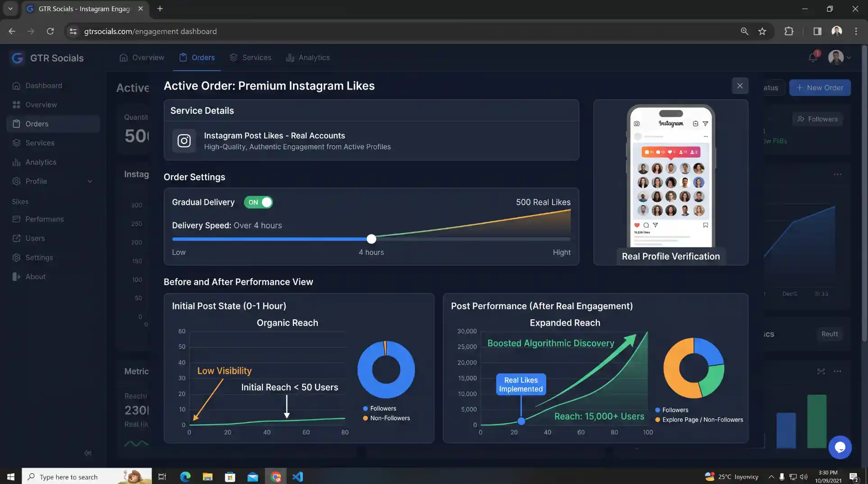Click the Low end of delivery slider
868x484 pixels.
click(178, 252)
